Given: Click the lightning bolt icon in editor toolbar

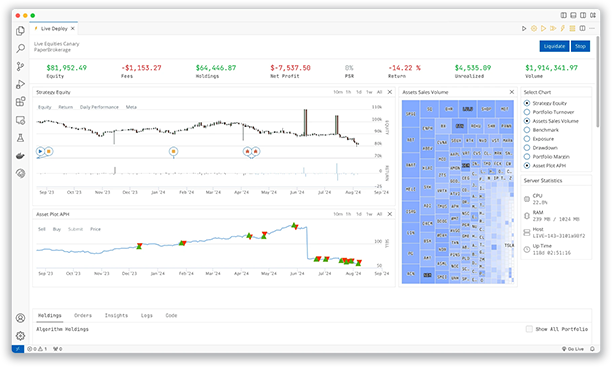Looking at the screenshot, I should [562, 29].
